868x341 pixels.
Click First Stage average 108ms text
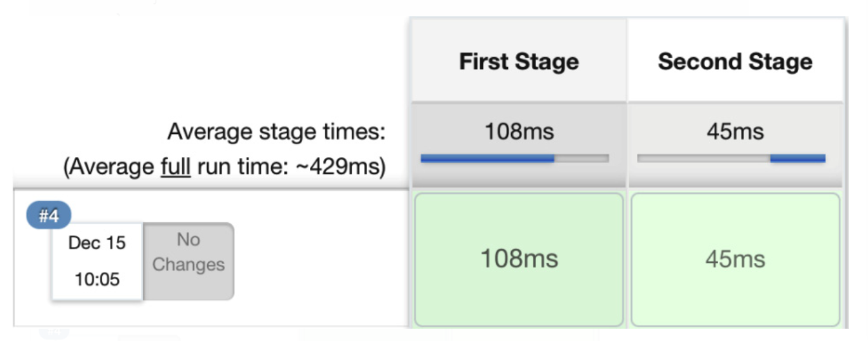[519, 131]
